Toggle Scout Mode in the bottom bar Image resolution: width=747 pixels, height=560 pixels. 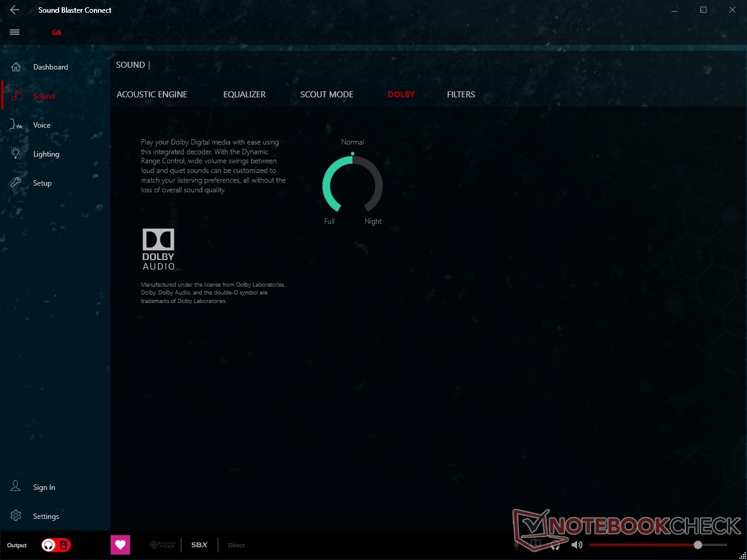click(163, 545)
